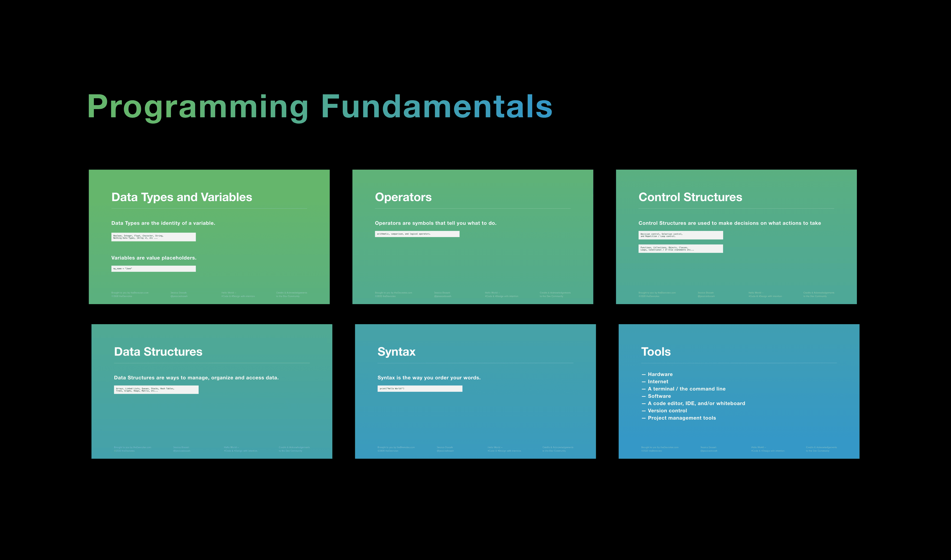Click the Tools slide heading

tap(656, 352)
